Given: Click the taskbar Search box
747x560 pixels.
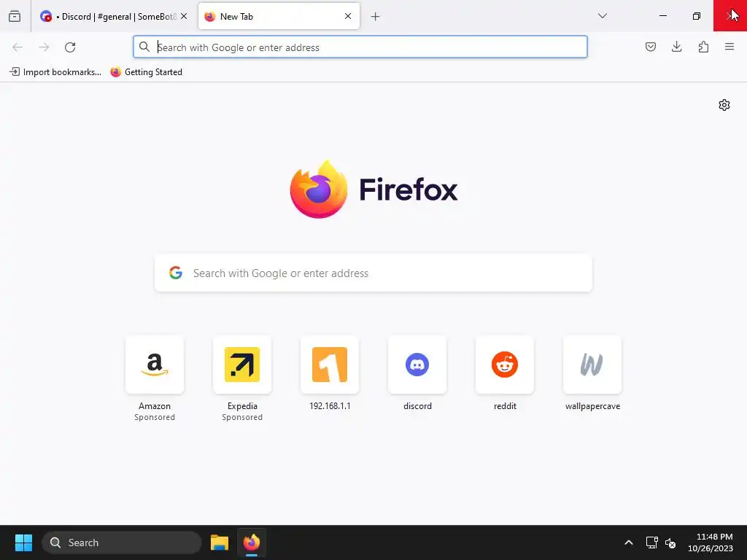Looking at the screenshot, I should [122, 542].
